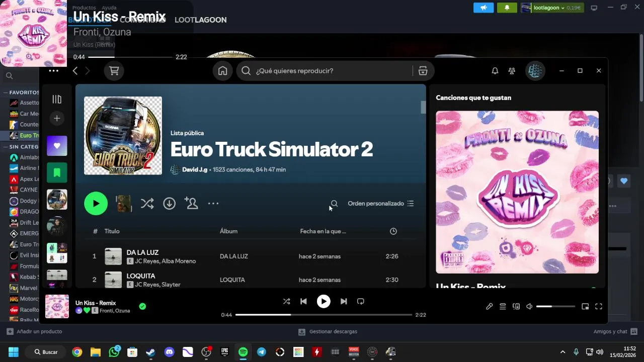The height and width of the screenshot is (362, 644).
Task: Open the Spotify profile avatar menu
Action: tap(535, 71)
